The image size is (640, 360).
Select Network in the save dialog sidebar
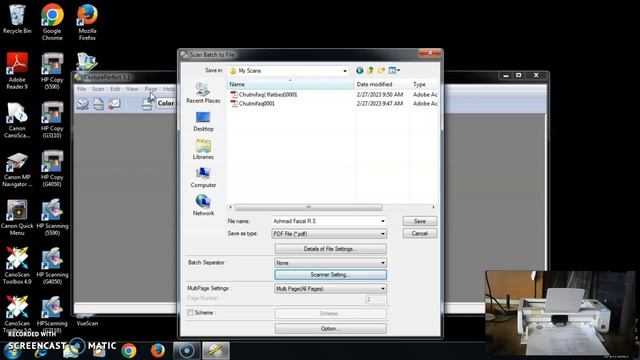coord(203,205)
